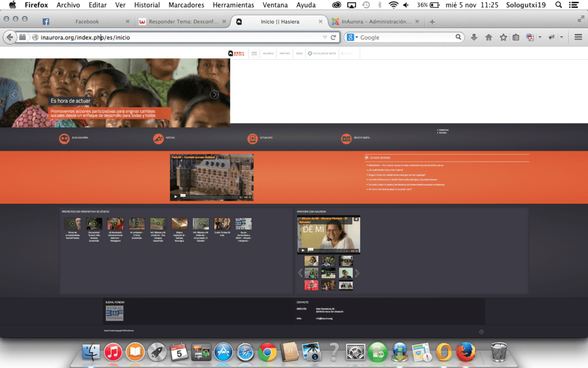Open the search engine selector dropdown

(352, 37)
